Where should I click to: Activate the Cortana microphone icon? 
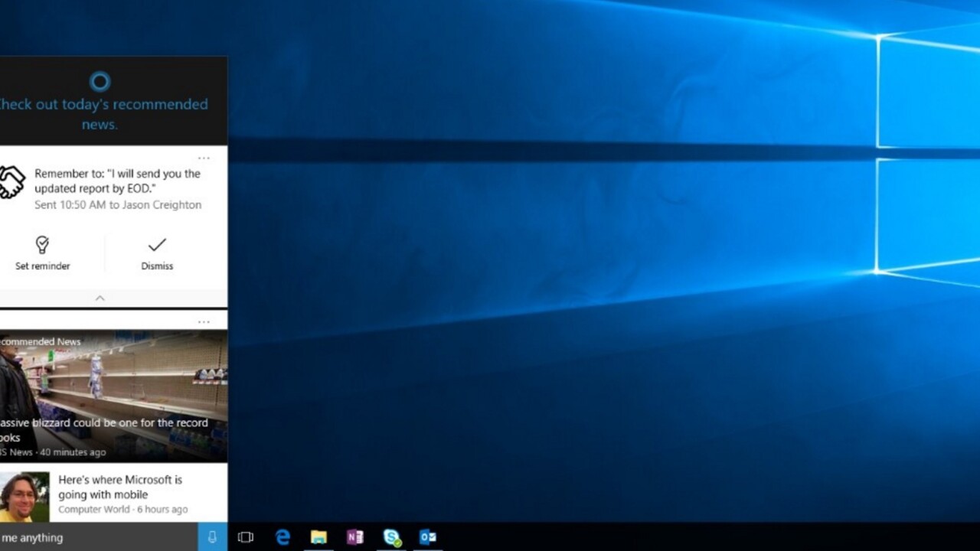pos(213,537)
